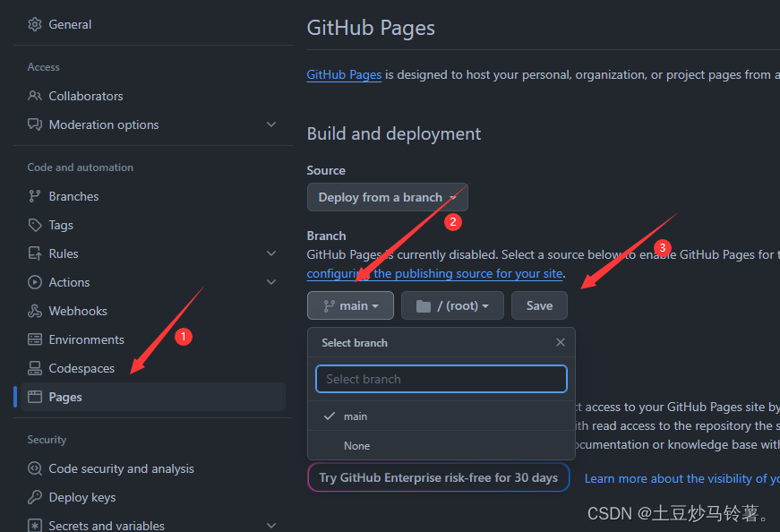Open Webhooks settings
The height and width of the screenshot is (532, 780).
click(78, 311)
